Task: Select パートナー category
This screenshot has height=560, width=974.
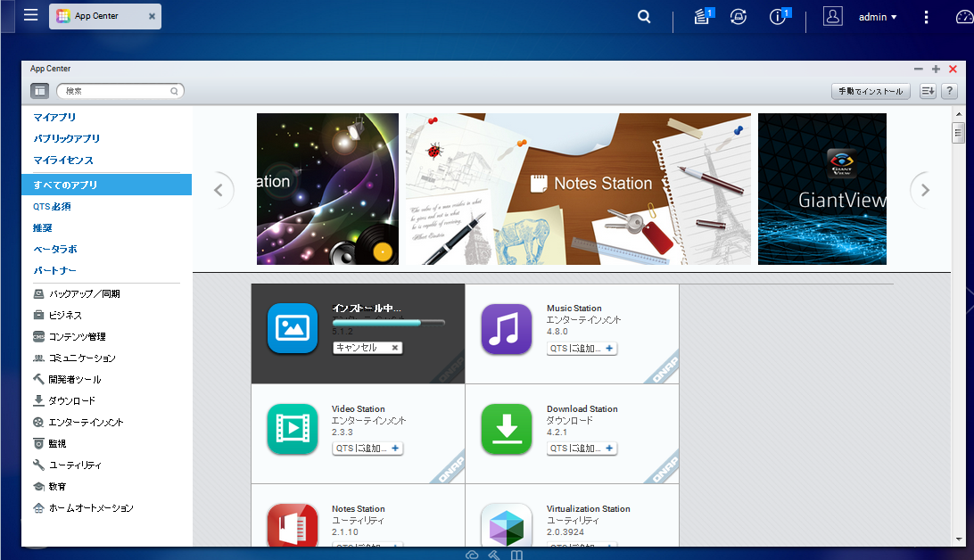Action: [x=54, y=271]
